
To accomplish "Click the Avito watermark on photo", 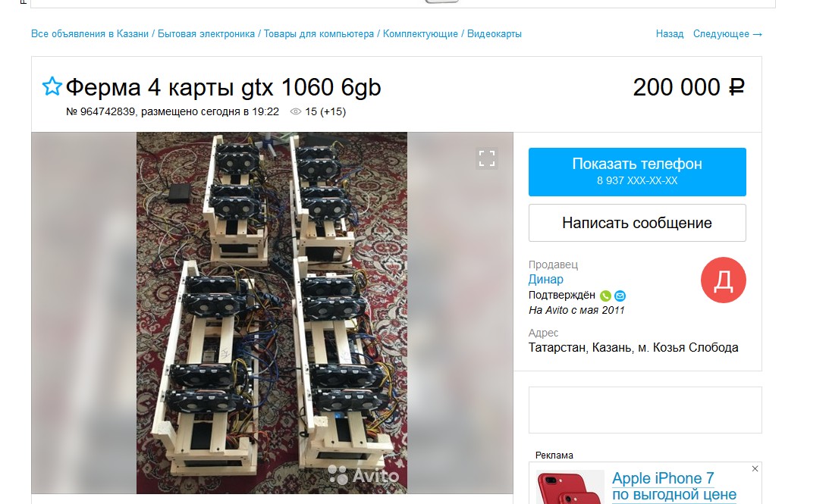I will pos(364,475).
